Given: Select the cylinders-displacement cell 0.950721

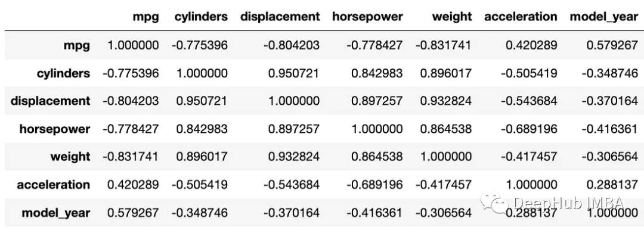Looking at the screenshot, I should pos(293,73).
